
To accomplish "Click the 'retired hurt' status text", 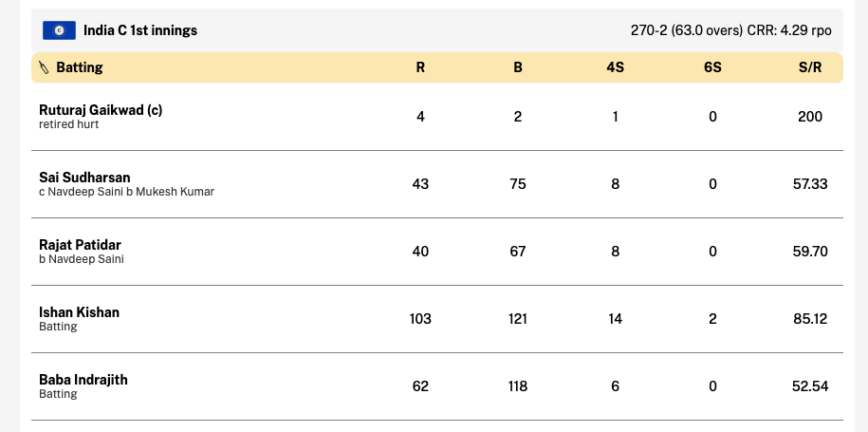I will pos(69,124).
